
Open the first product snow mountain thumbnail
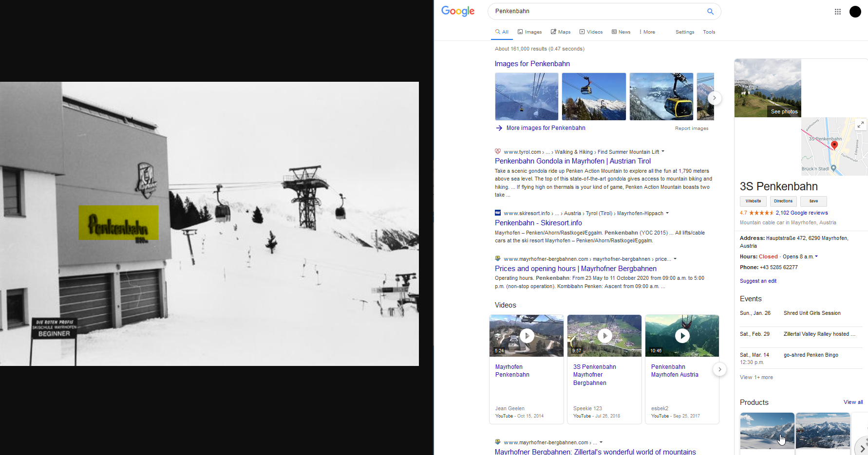point(767,431)
